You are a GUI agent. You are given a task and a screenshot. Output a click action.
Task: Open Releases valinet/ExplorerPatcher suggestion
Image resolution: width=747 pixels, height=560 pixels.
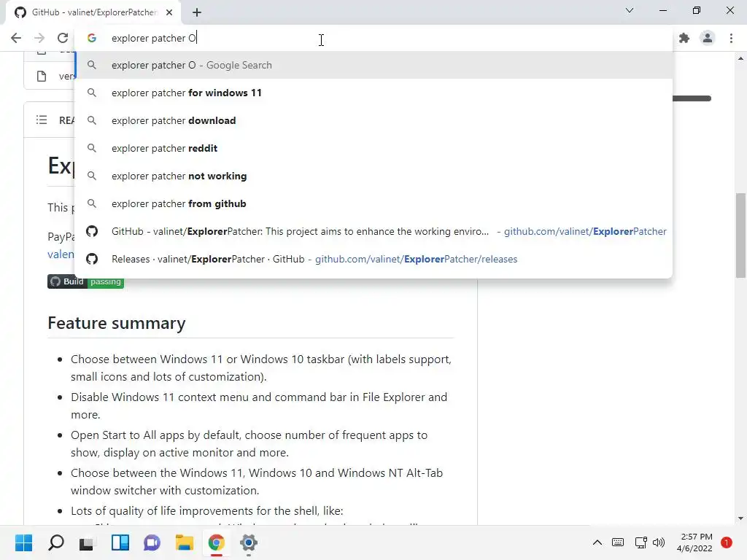(374, 259)
